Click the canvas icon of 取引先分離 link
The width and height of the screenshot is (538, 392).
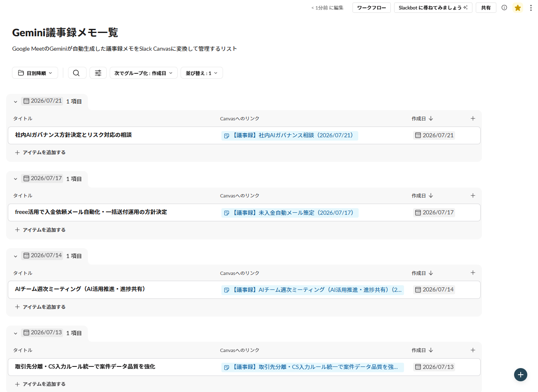226,367
